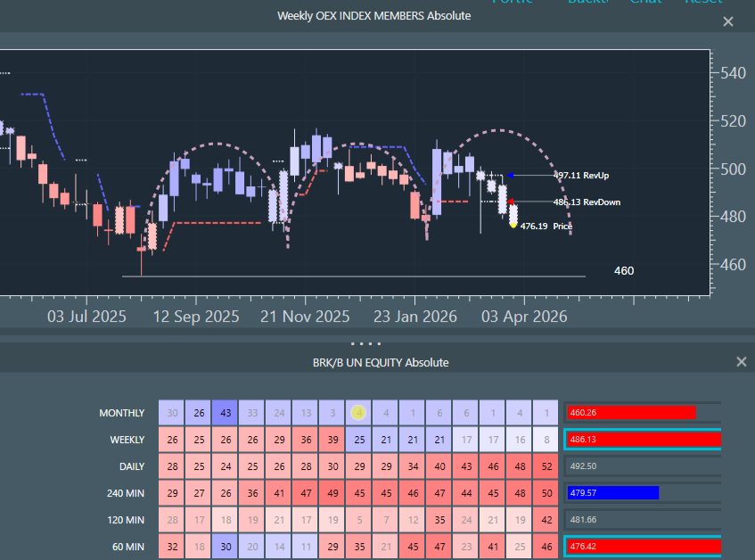This screenshot has width=755, height=560.
Task: Select the 120 MIN timeframe row label
Action: point(126,520)
